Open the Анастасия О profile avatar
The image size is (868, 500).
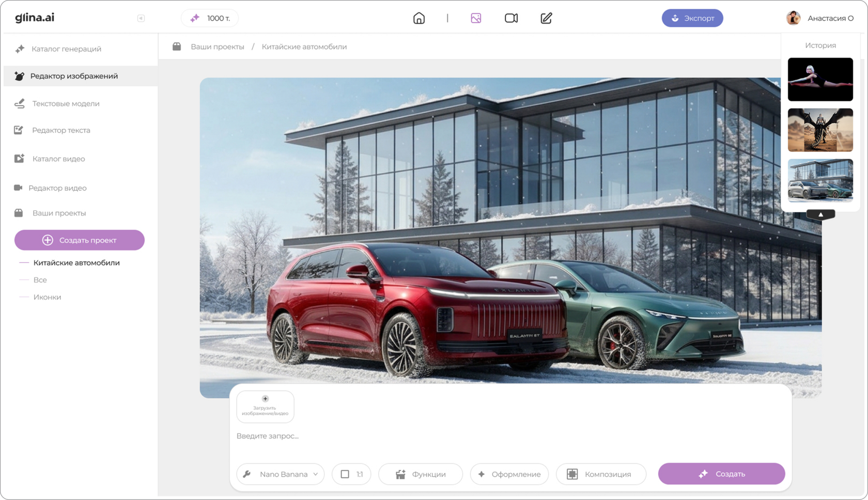(793, 18)
